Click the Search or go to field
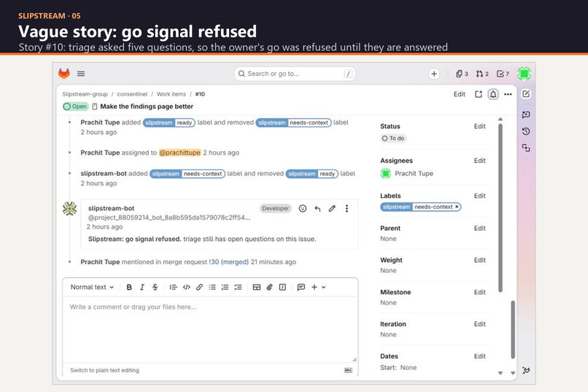 coord(295,74)
